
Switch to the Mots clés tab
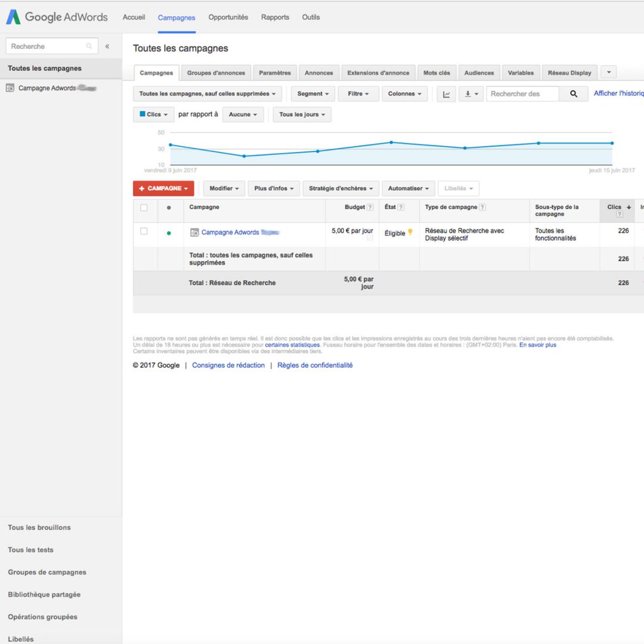[x=436, y=73]
